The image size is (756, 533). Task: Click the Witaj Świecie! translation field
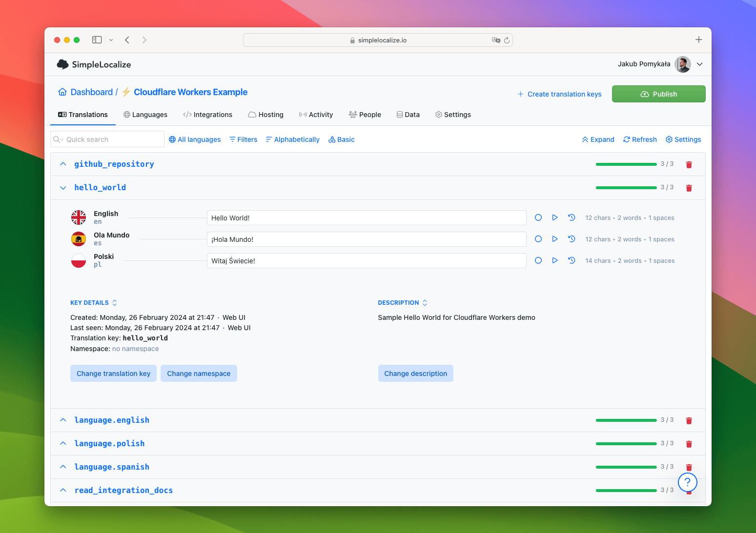pyautogui.click(x=367, y=260)
